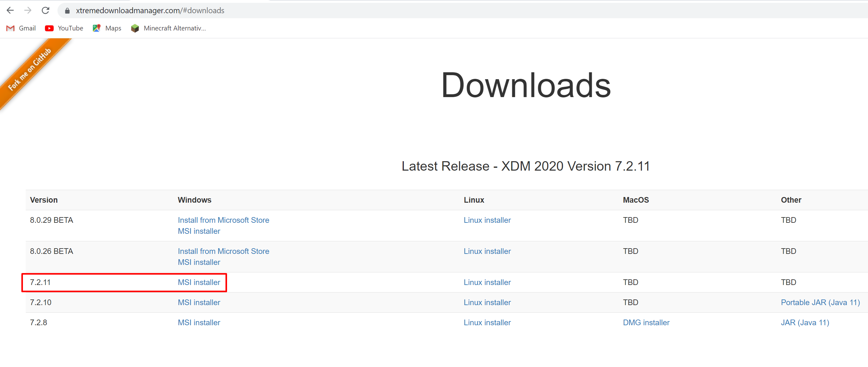Download the 8.0.26 BETA MSI installer
This screenshot has width=868, height=367.
tap(199, 262)
